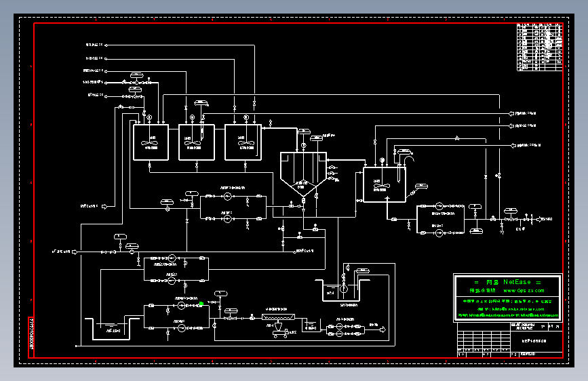
Task: Select the central sump pit with submersible pump
Action: [341, 290]
